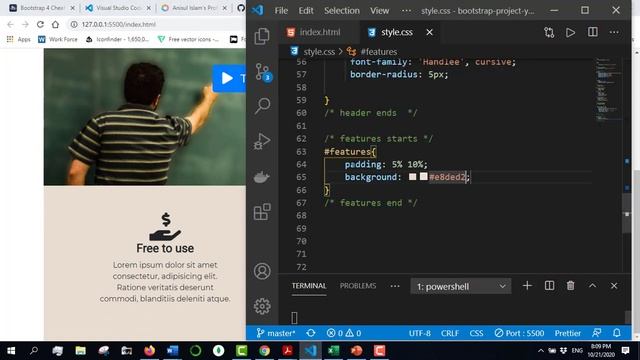Click Port : 5500 Live Server status

pos(519,333)
